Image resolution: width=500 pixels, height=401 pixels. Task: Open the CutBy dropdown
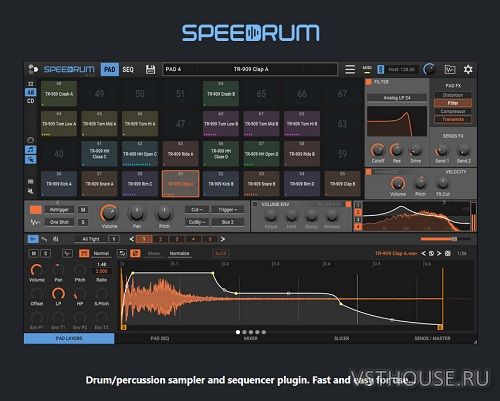point(197,222)
